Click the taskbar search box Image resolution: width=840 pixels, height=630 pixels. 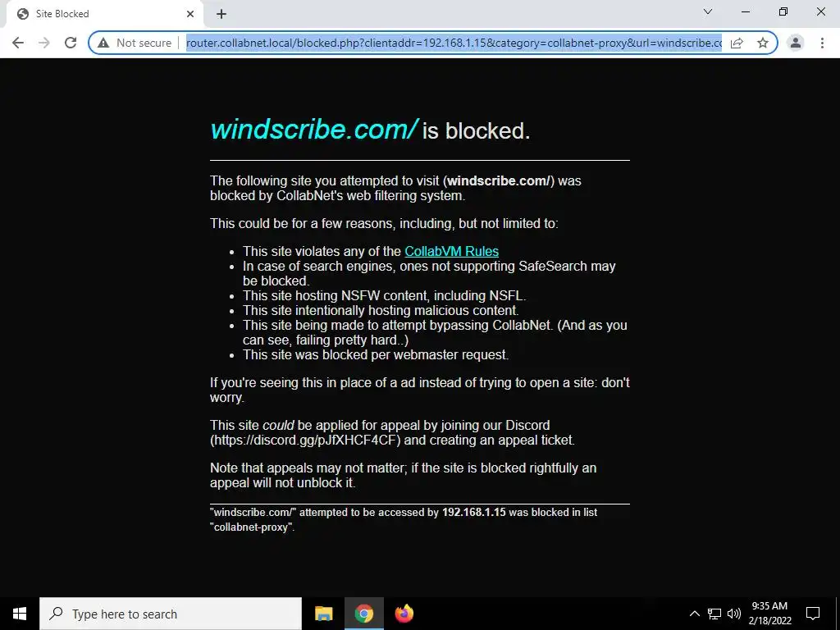pyautogui.click(x=171, y=614)
